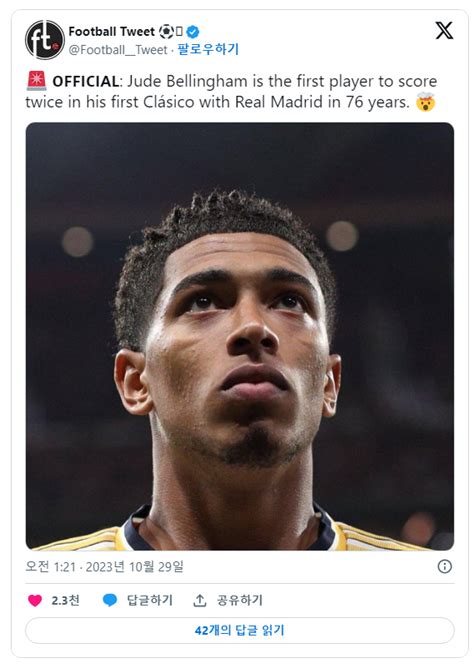Open the @Football__Tweet handle link
Viewport: 474px width, 663px height.
(118, 50)
